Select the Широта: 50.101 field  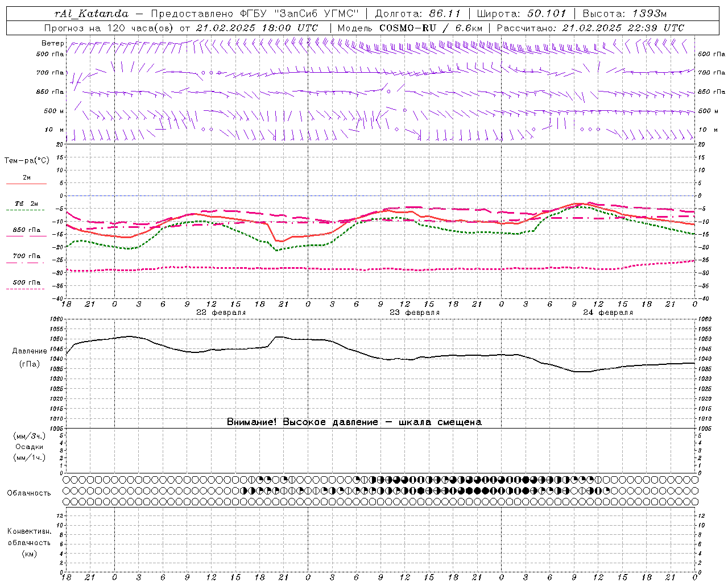point(522,14)
